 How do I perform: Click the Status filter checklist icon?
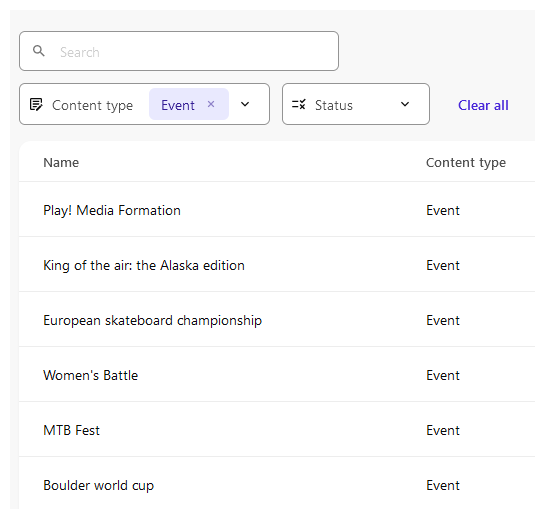click(299, 104)
